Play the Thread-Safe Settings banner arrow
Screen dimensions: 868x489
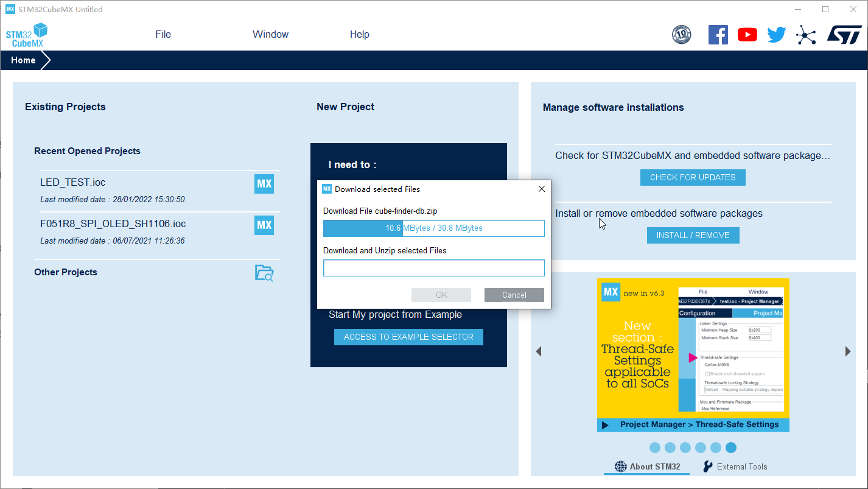point(605,425)
